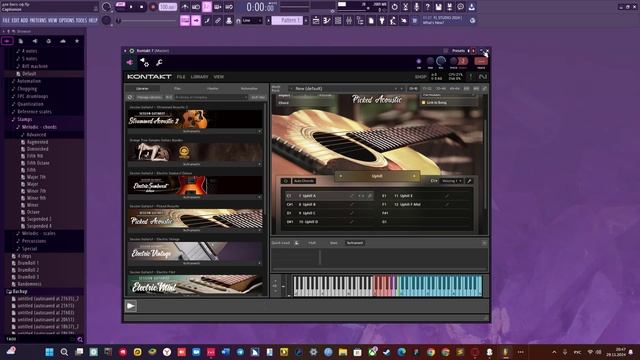Click the wrench icon beside the Voicing dropdown

point(469,181)
